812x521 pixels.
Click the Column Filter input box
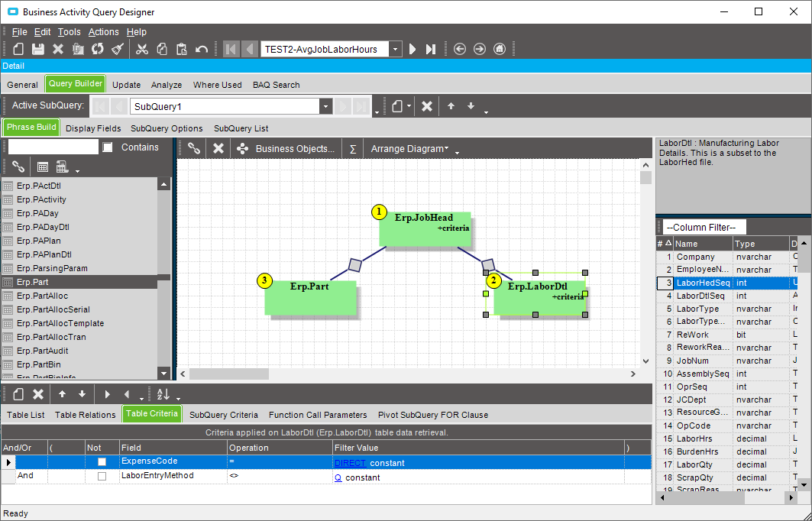(704, 228)
